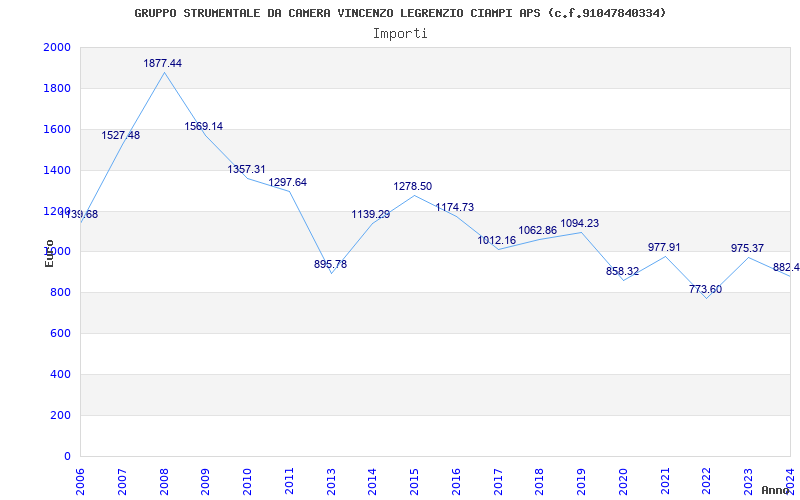Click the 2007 year label on x-axis
The height and width of the screenshot is (500, 800).
tap(122, 482)
